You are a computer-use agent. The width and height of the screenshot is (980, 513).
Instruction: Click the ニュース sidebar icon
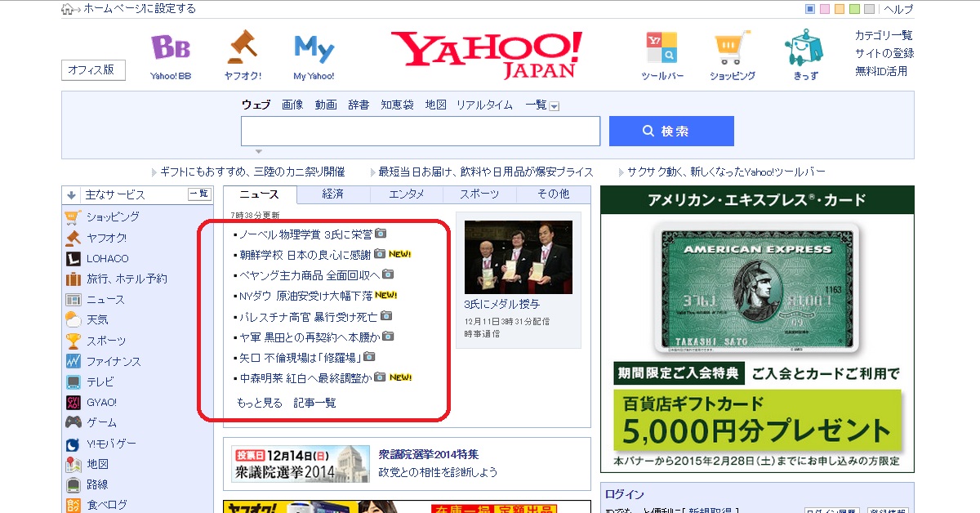pos(72,300)
